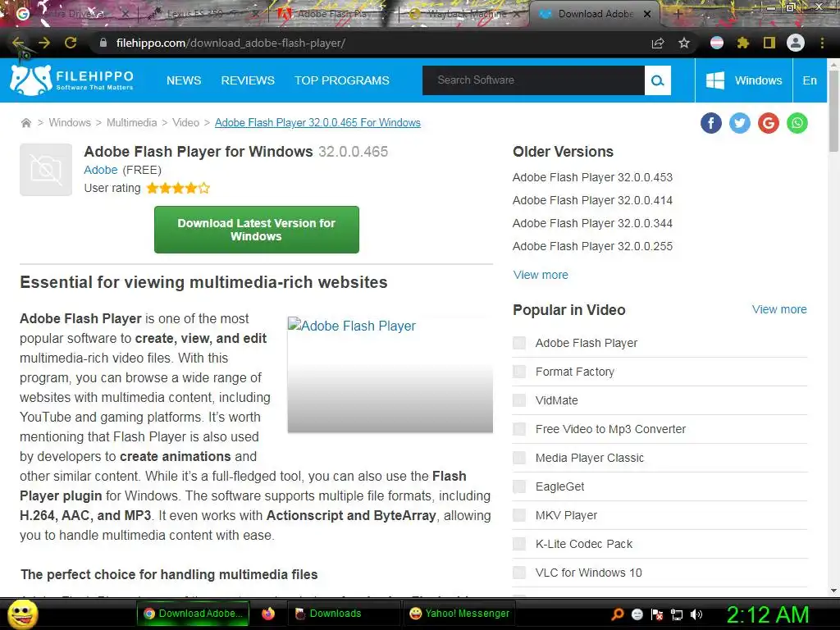Click Download Latest Version for Windows button

(257, 230)
